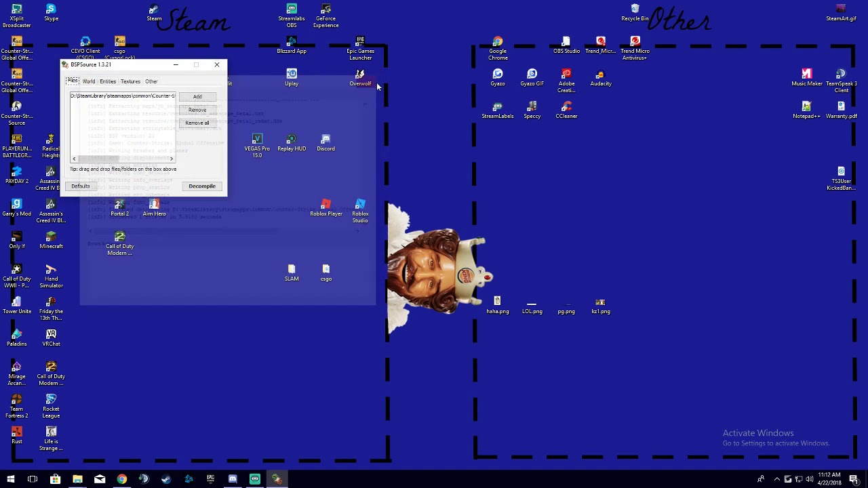Switch to the Entities tab in BSPSource

[108, 81]
